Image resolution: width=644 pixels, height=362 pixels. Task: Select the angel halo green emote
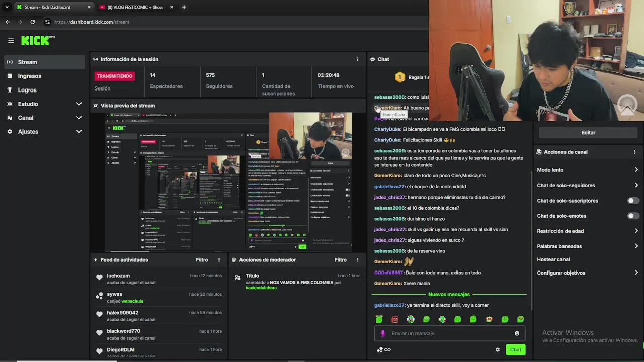[379, 319]
